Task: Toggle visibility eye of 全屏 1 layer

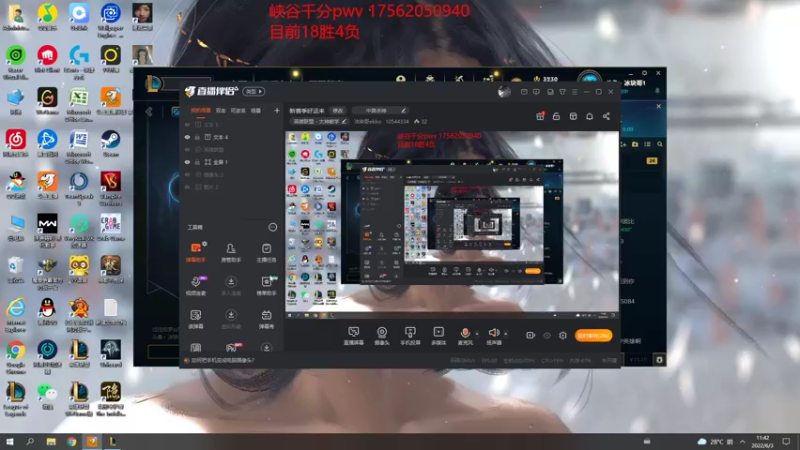Action: coord(187,162)
